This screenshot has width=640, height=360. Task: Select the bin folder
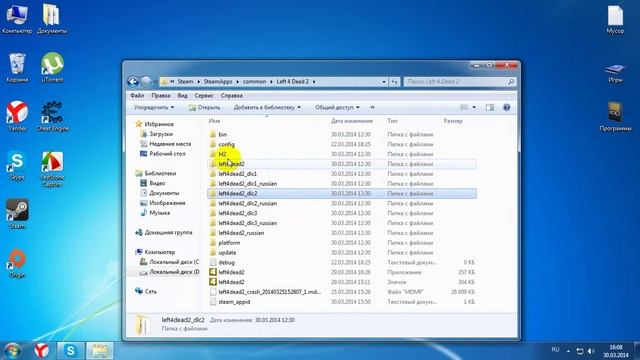point(222,134)
